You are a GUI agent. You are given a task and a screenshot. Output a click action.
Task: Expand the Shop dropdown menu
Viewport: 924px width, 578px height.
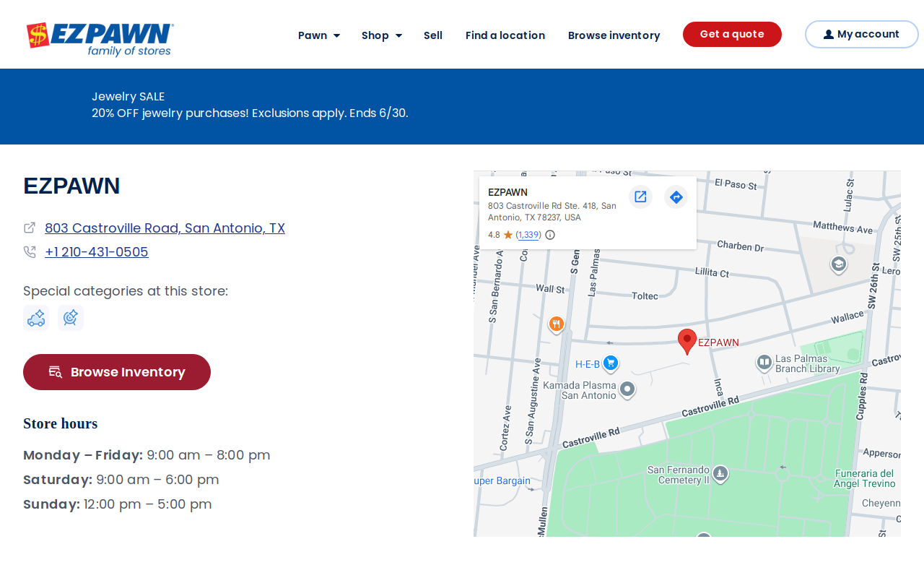[x=382, y=35]
